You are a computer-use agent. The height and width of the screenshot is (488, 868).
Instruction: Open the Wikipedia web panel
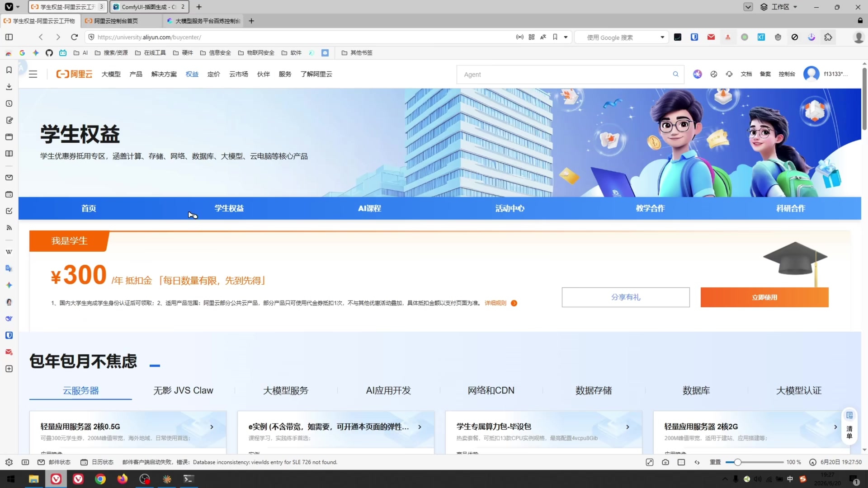[x=9, y=252]
